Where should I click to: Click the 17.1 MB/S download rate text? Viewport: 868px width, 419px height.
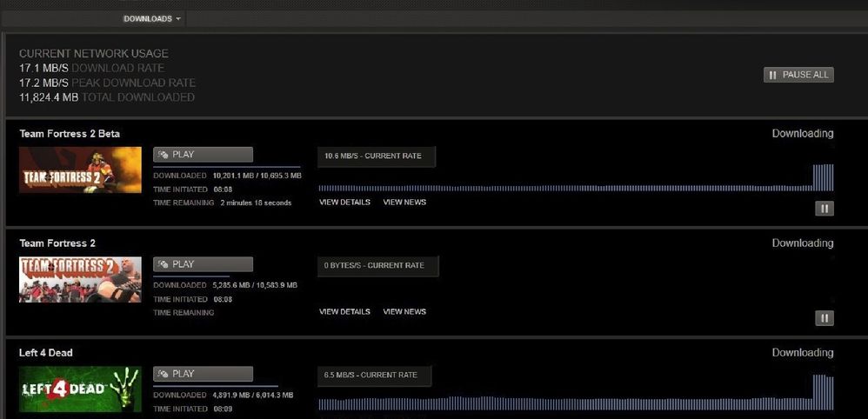(x=92, y=68)
